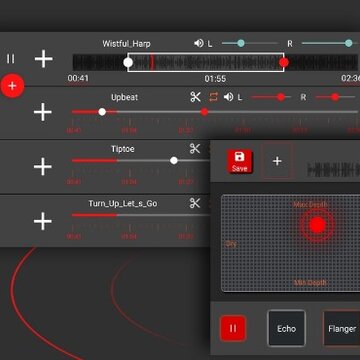Viewport: 360px width, 360px height.
Task: Click the Wistful_Harp track title
Action: (126, 44)
